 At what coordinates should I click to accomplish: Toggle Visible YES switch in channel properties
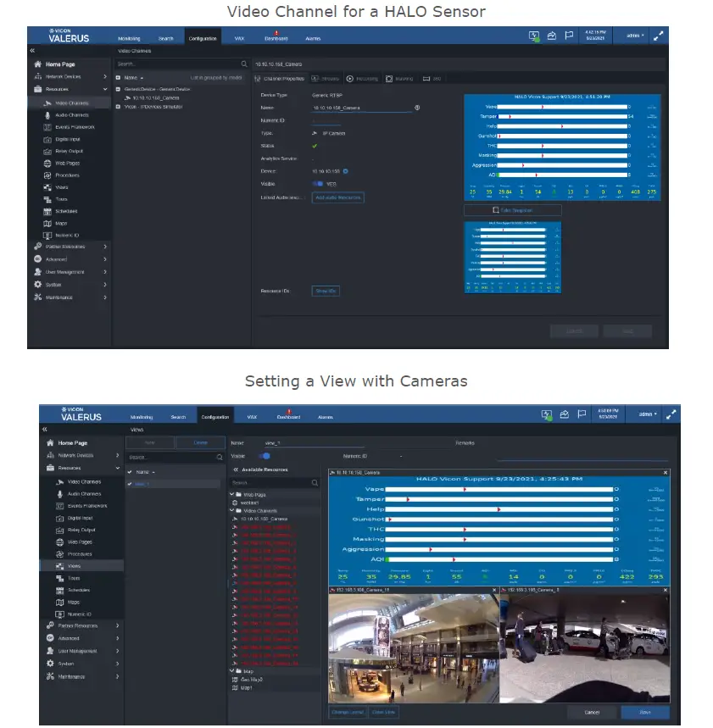point(318,183)
